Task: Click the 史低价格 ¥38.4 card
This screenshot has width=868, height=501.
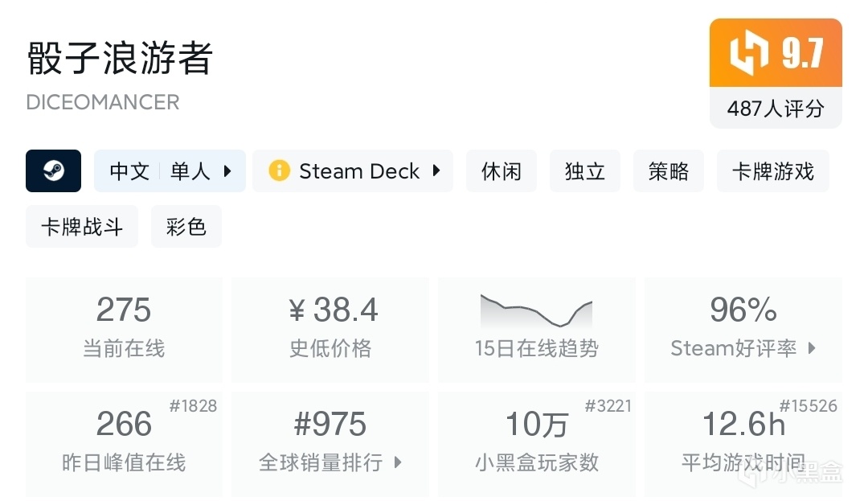Action: coord(330,330)
